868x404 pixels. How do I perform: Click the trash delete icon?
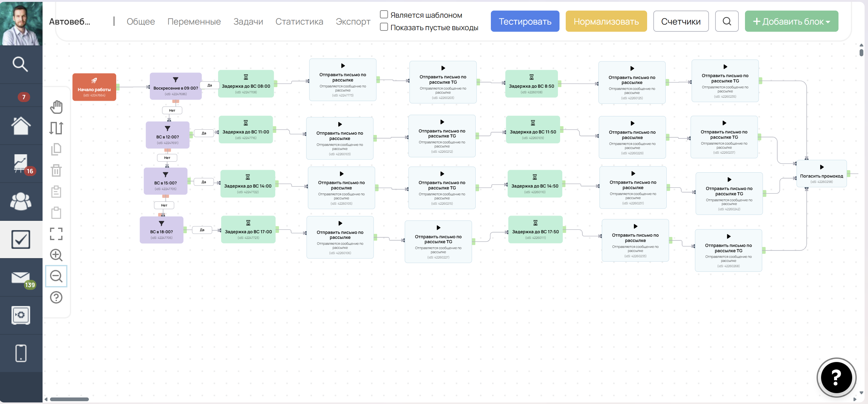(x=56, y=170)
